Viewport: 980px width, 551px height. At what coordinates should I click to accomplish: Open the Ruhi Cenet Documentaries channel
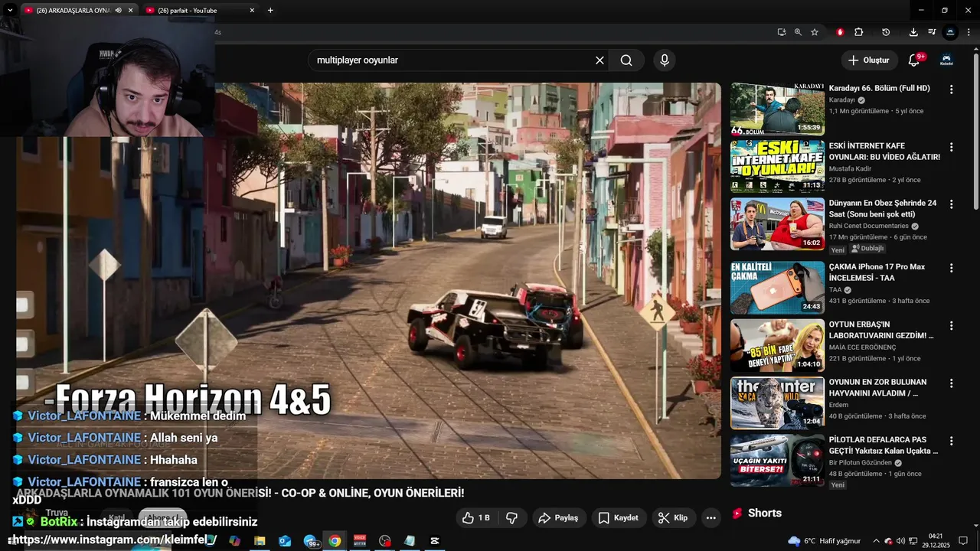click(x=869, y=226)
